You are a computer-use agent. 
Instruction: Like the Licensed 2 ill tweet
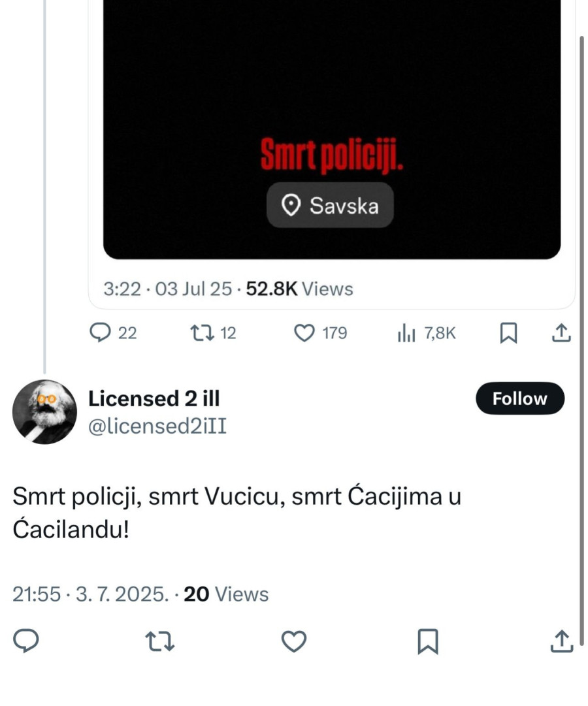(293, 642)
